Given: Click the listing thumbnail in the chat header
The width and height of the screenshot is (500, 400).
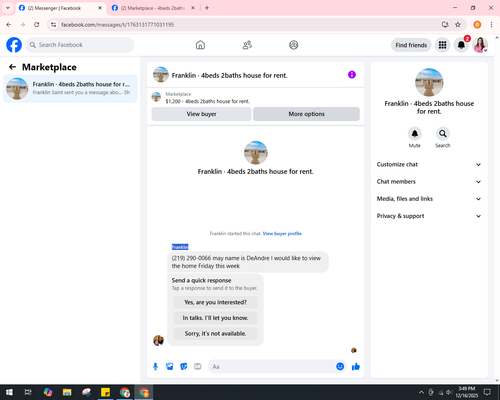Looking at the screenshot, I should tap(161, 75).
